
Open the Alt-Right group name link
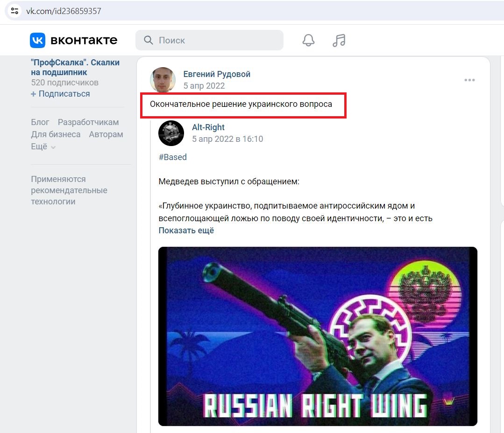tap(208, 127)
